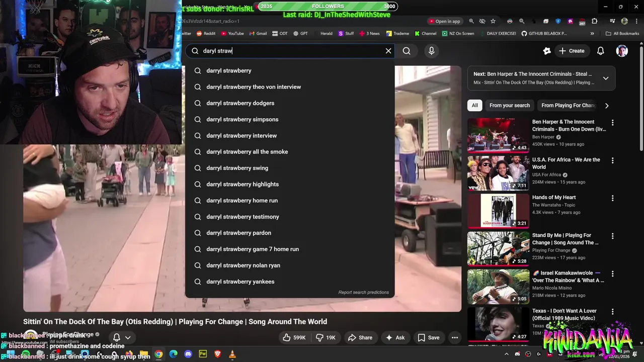Choose 'darryl strawberry simpsons' suggestion
This screenshot has width=644, height=362.
pyautogui.click(x=290, y=119)
